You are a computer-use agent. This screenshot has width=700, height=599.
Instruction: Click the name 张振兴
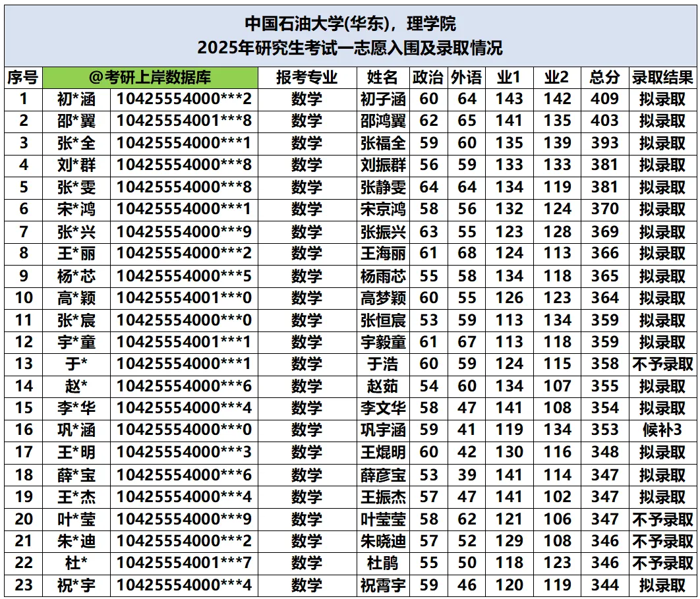tap(383, 232)
